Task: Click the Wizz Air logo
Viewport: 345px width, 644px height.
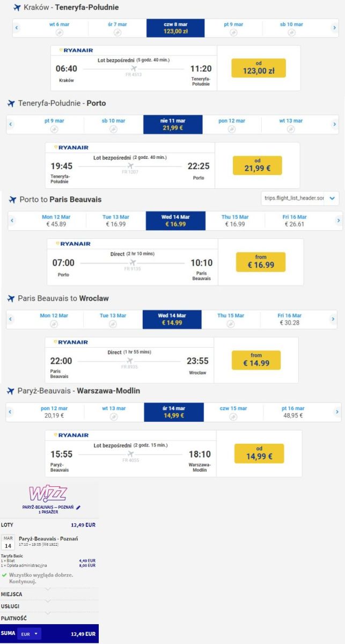Action: coord(48,493)
